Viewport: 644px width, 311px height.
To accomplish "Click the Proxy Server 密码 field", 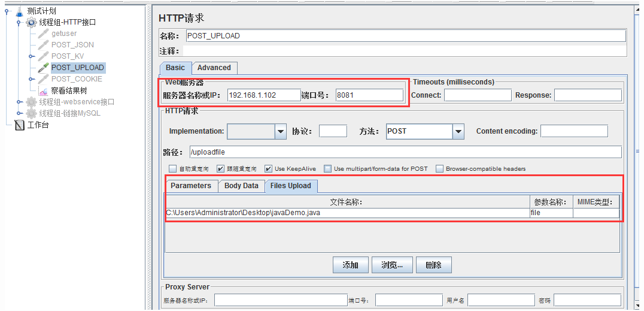I will pos(587,300).
